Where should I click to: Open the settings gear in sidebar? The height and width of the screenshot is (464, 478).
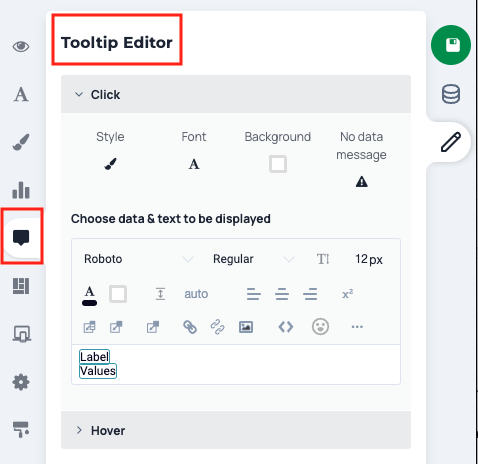click(21, 382)
